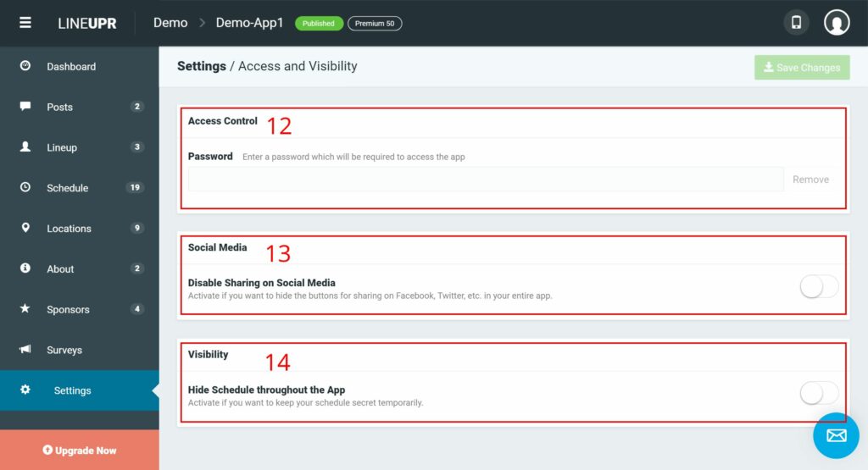Click the Demo-App1 breadcrumb
Image resolution: width=868 pixels, height=470 pixels.
pos(249,23)
